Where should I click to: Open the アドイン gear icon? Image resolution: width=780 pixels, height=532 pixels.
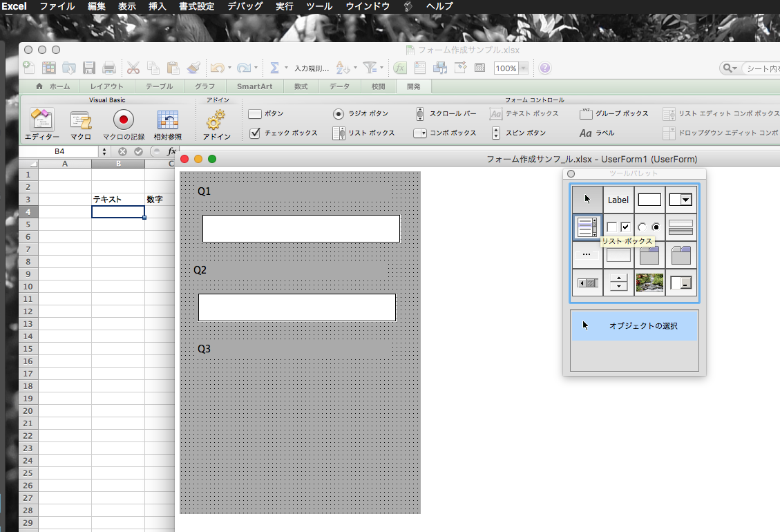pyautogui.click(x=216, y=122)
